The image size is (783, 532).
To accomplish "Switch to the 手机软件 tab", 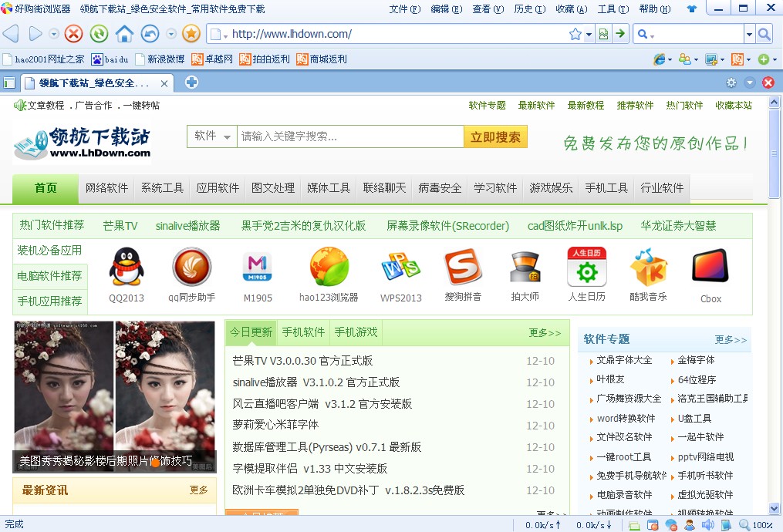I will [303, 332].
